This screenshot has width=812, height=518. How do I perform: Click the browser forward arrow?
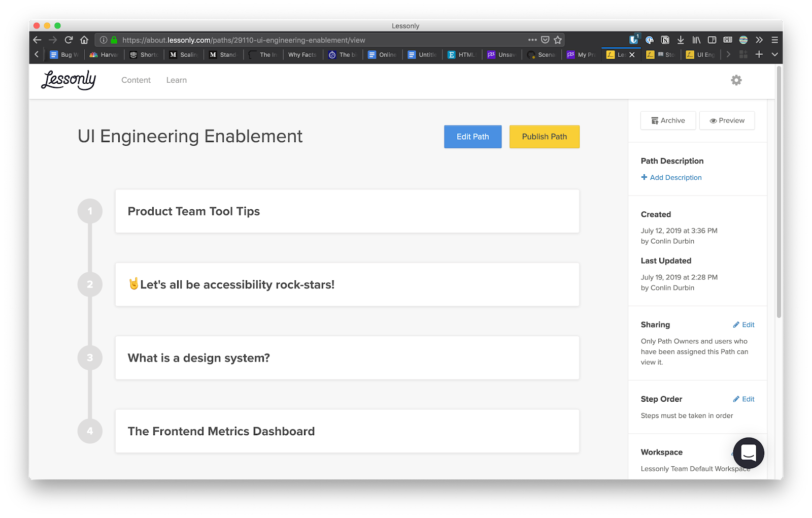(x=53, y=40)
